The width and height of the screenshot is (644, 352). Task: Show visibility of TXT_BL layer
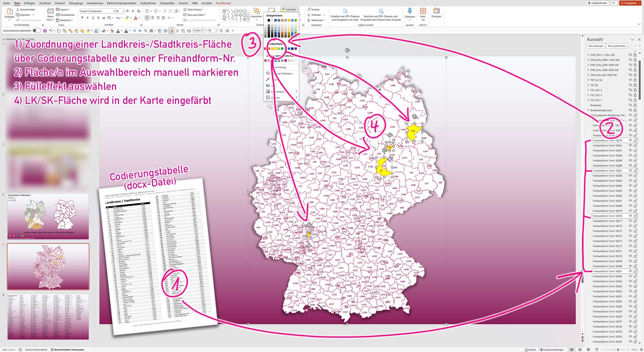point(630,85)
